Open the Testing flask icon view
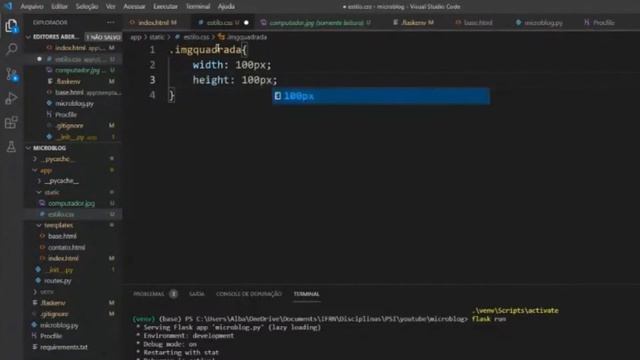This screenshot has width=640, height=360. click(x=11, y=147)
